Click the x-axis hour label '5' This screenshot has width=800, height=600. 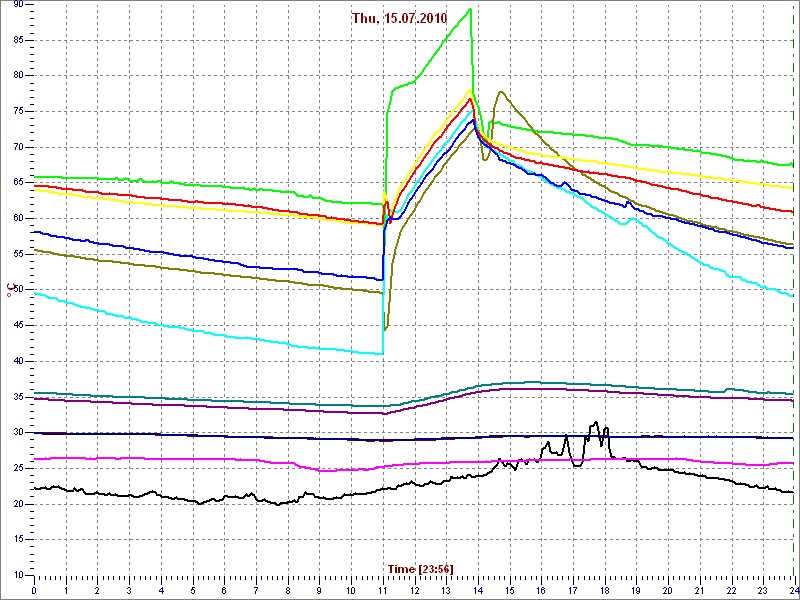(192, 590)
